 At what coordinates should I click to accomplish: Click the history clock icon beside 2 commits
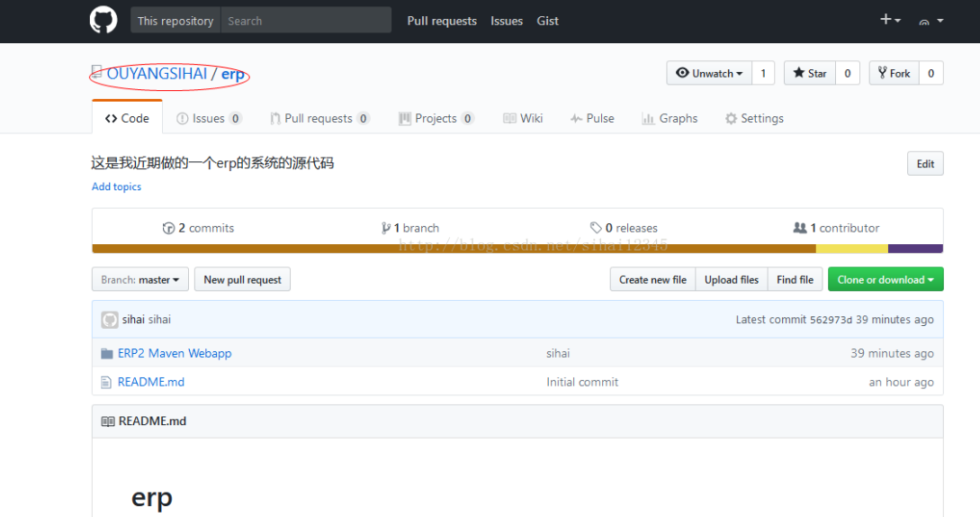tap(168, 229)
